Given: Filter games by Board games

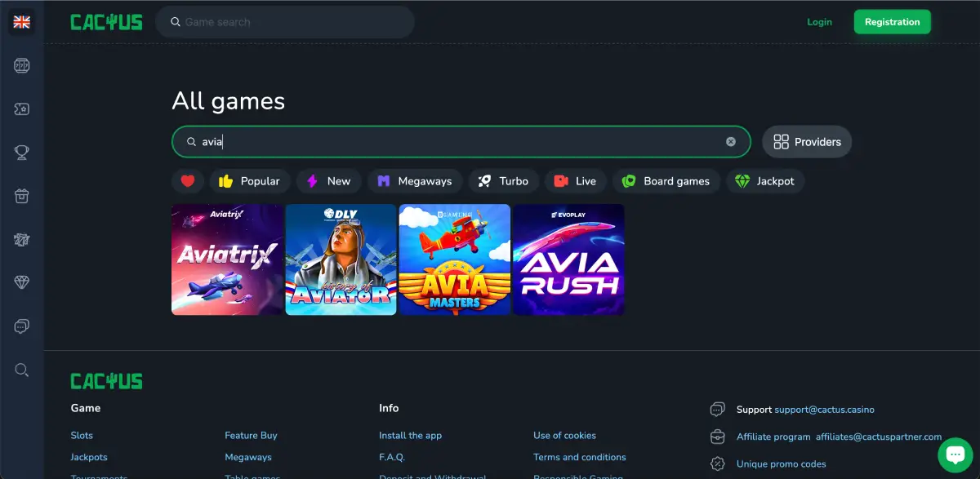Looking at the screenshot, I should (x=666, y=181).
